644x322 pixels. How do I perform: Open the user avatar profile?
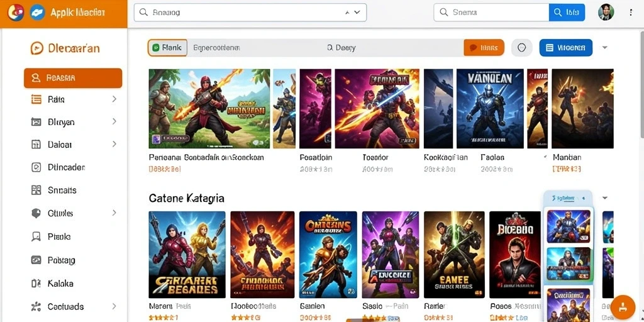pyautogui.click(x=606, y=13)
